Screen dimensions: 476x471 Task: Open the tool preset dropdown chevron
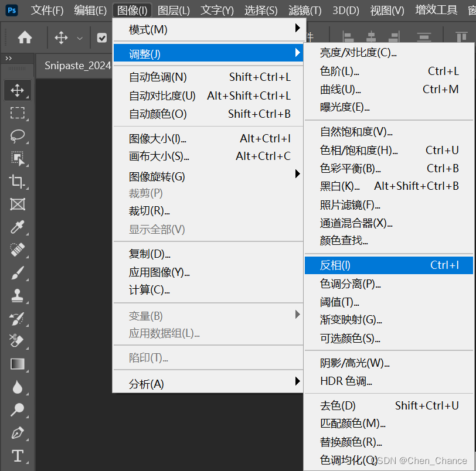pos(80,39)
